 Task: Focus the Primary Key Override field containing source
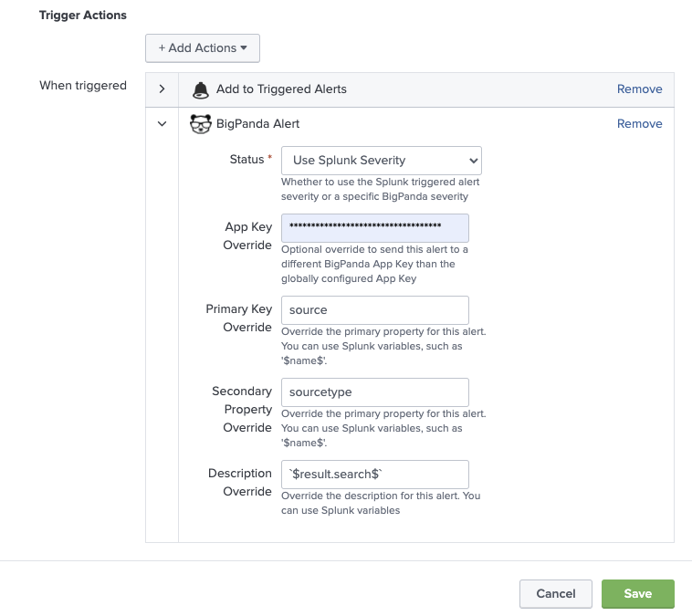pyautogui.click(x=374, y=309)
